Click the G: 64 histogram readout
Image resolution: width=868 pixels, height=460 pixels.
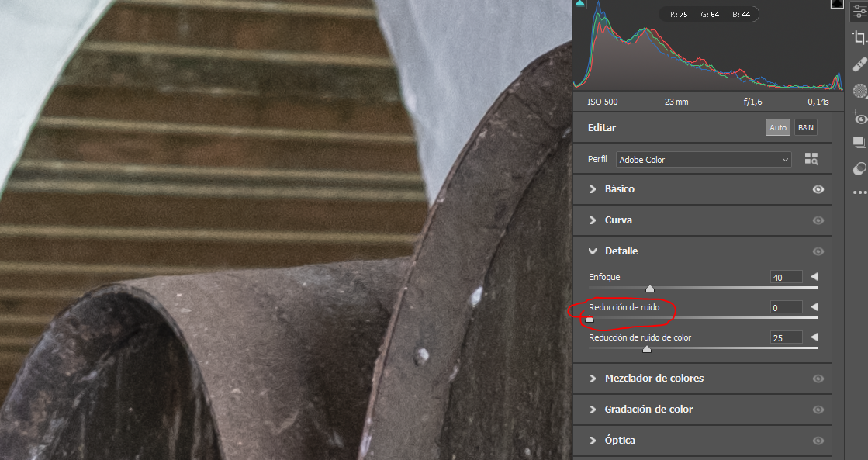(x=710, y=15)
